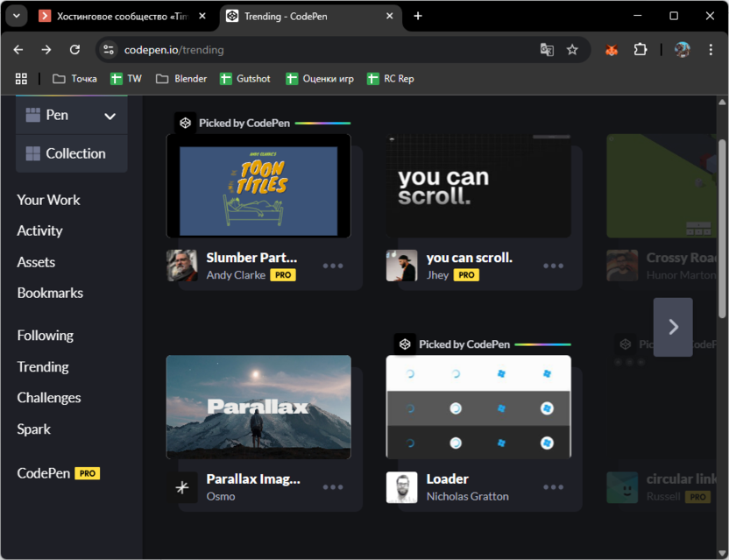Reload the CodePen page

pos(74,49)
